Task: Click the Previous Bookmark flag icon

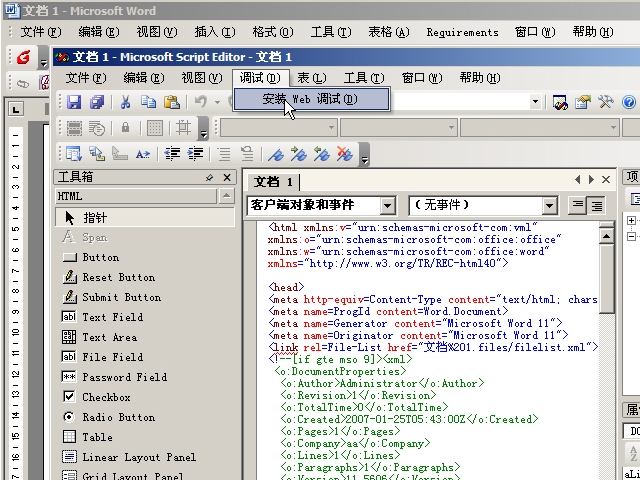Action: (x=321, y=154)
